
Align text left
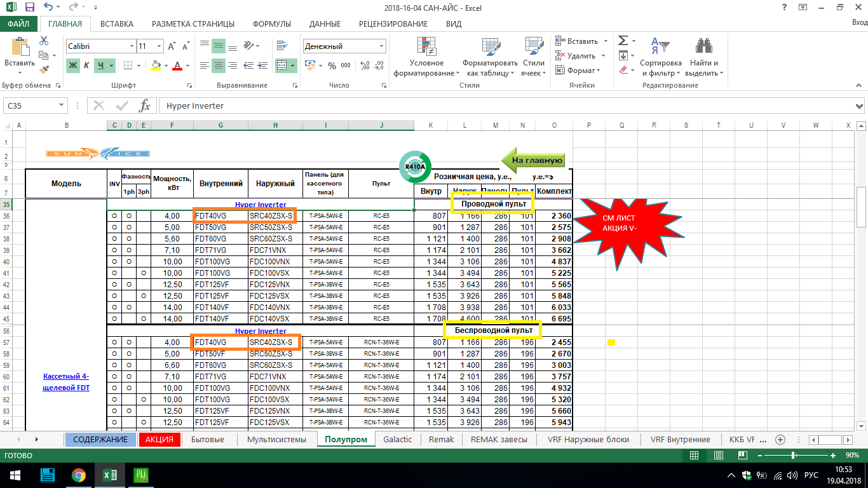pos(204,65)
